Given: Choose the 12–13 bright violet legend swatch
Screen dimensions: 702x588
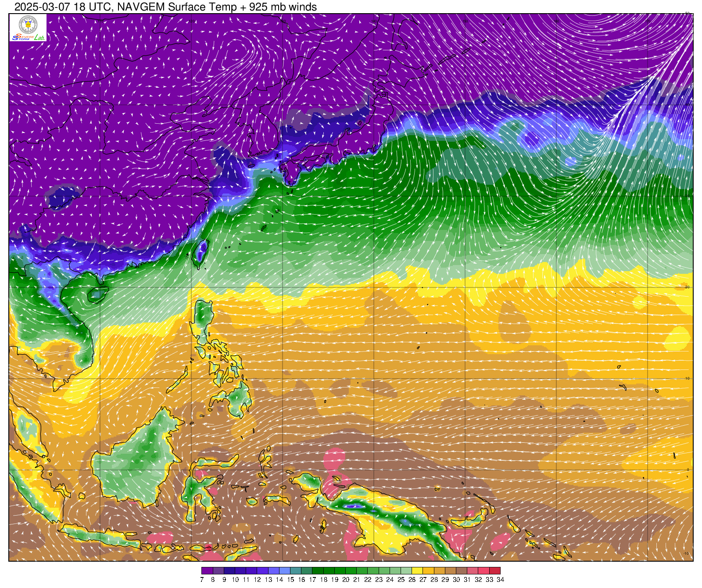Looking at the screenshot, I should 262,571.
